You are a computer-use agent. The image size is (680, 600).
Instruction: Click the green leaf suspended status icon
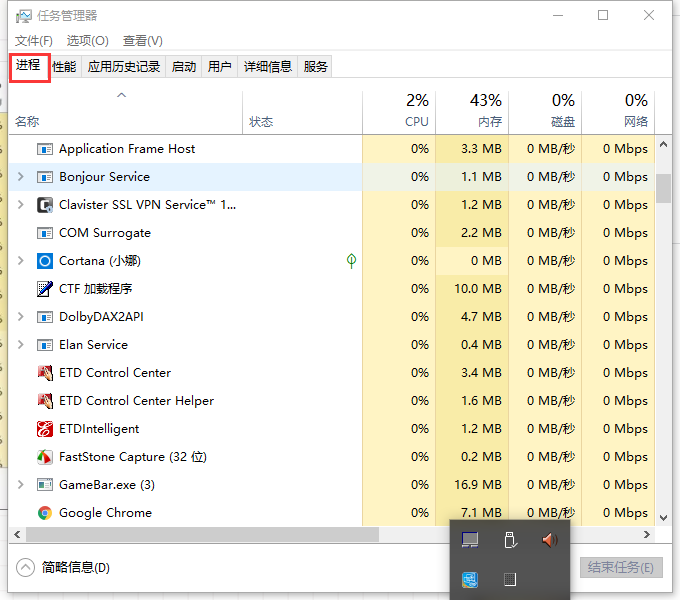tap(351, 261)
